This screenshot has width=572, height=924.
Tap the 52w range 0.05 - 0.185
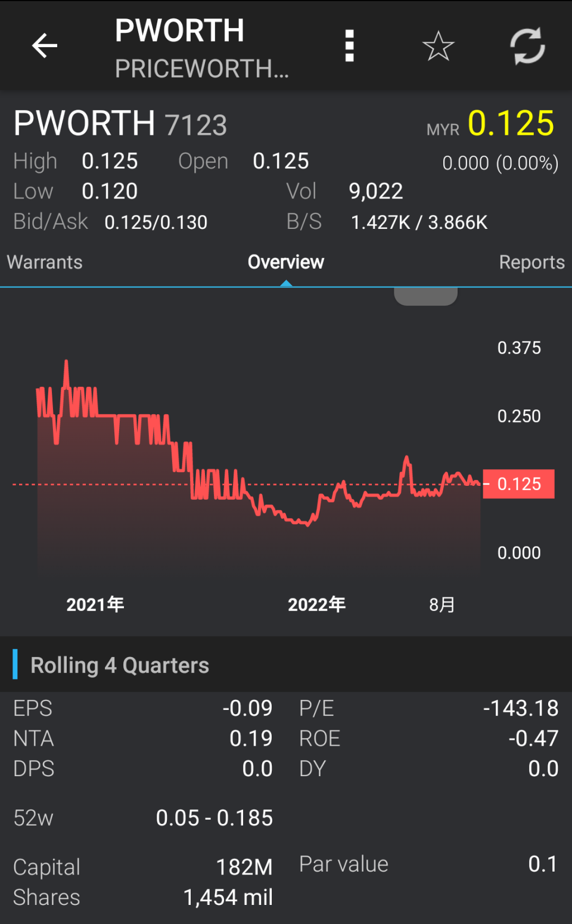[x=214, y=818]
